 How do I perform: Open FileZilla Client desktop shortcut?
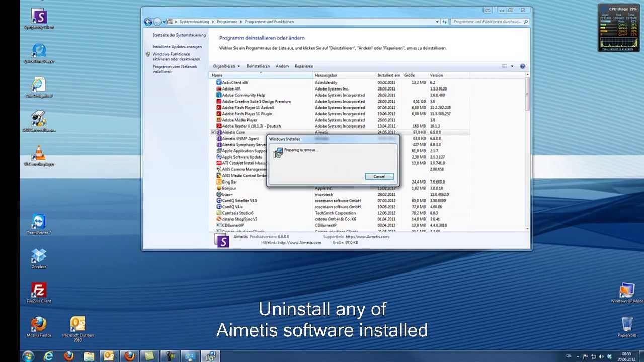click(39, 293)
